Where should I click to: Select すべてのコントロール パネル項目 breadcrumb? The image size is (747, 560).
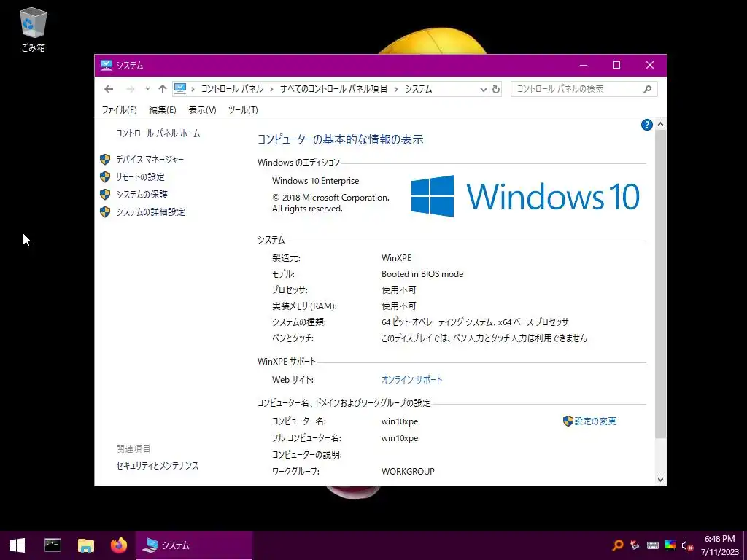click(333, 89)
